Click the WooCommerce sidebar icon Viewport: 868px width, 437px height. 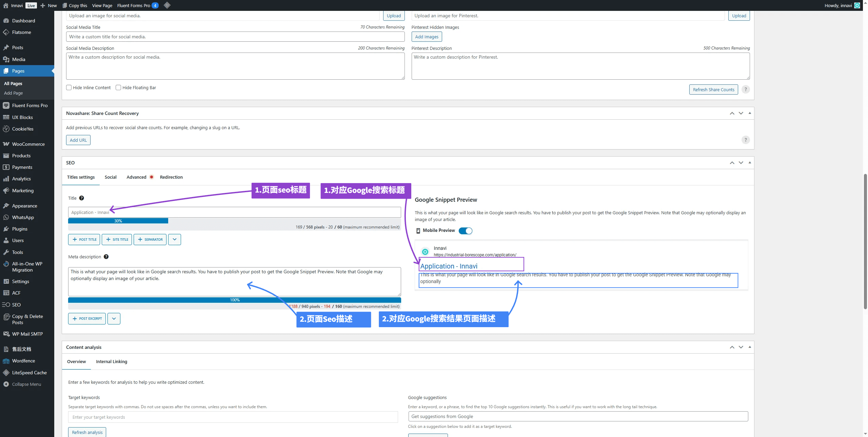[x=6, y=144]
